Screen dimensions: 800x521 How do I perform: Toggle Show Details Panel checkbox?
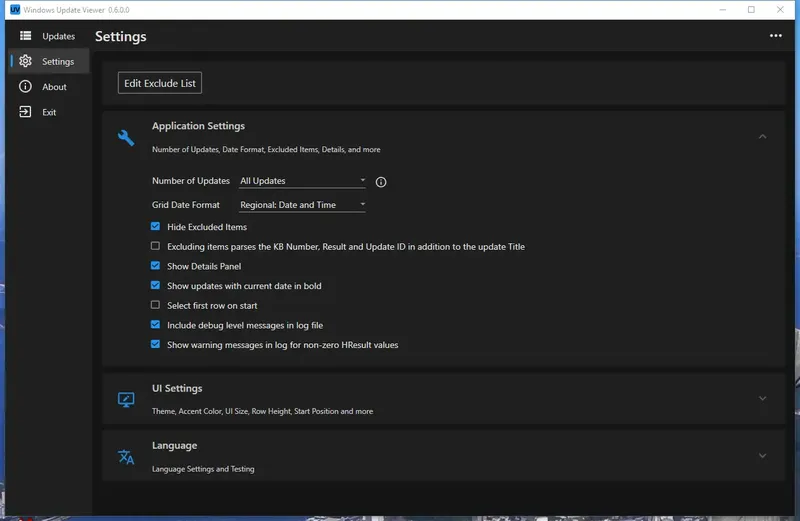point(155,265)
